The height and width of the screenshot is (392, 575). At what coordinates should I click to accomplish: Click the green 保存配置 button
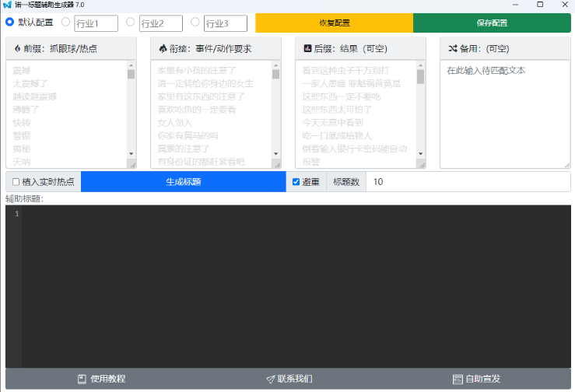(491, 23)
